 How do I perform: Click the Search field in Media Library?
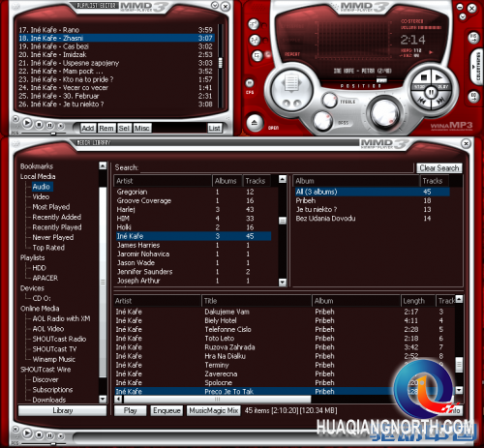pyautogui.click(x=277, y=167)
